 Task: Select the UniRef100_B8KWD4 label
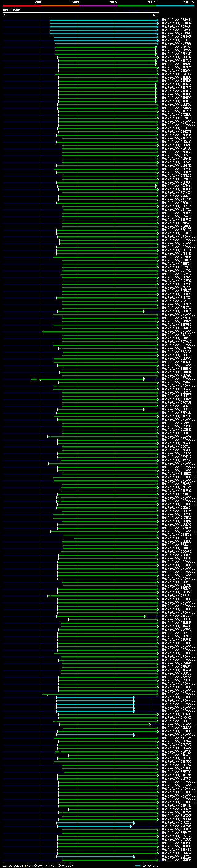(x=177, y=372)
